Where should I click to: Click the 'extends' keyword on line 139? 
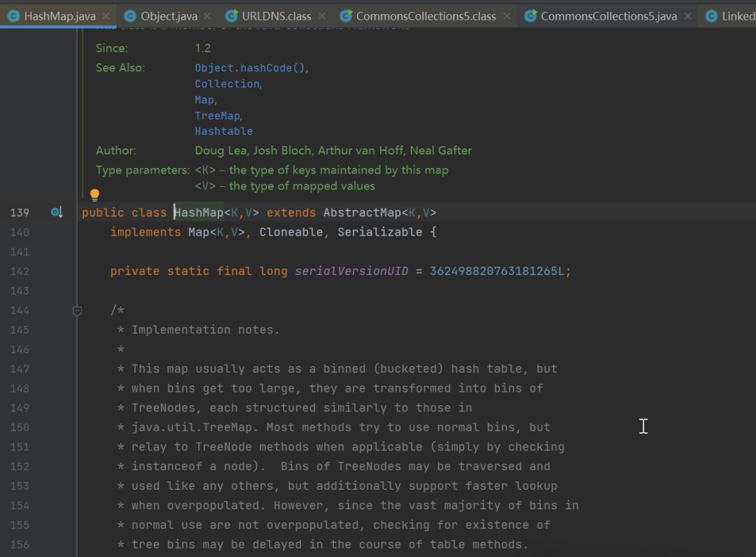(291, 213)
